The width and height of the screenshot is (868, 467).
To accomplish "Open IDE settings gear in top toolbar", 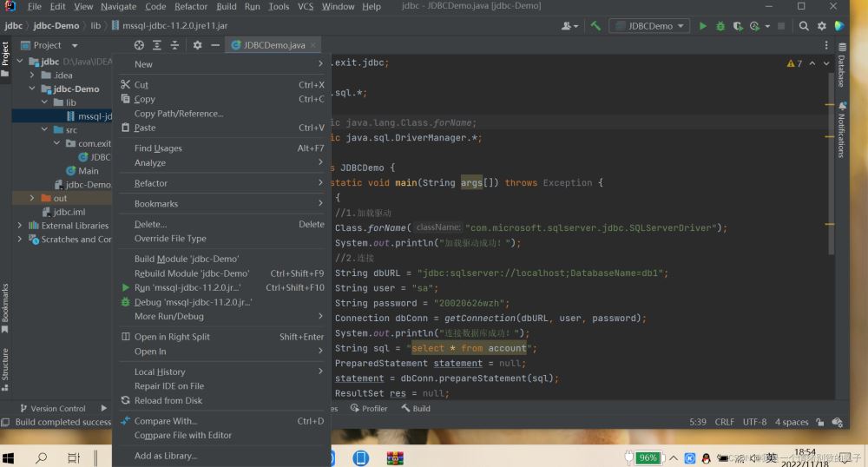I will pyautogui.click(x=821, y=26).
